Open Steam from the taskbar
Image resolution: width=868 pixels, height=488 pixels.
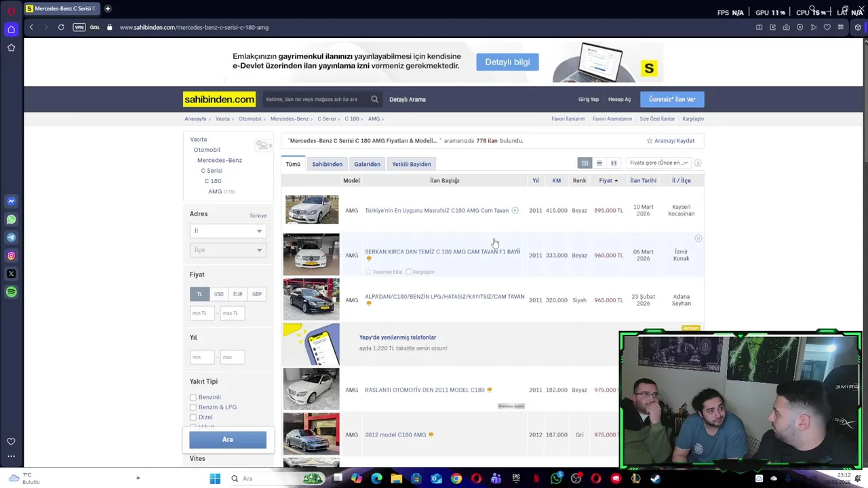point(655,479)
